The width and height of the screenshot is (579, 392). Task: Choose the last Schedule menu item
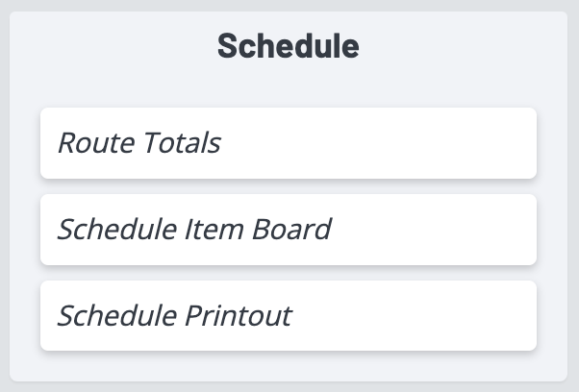coord(288,316)
